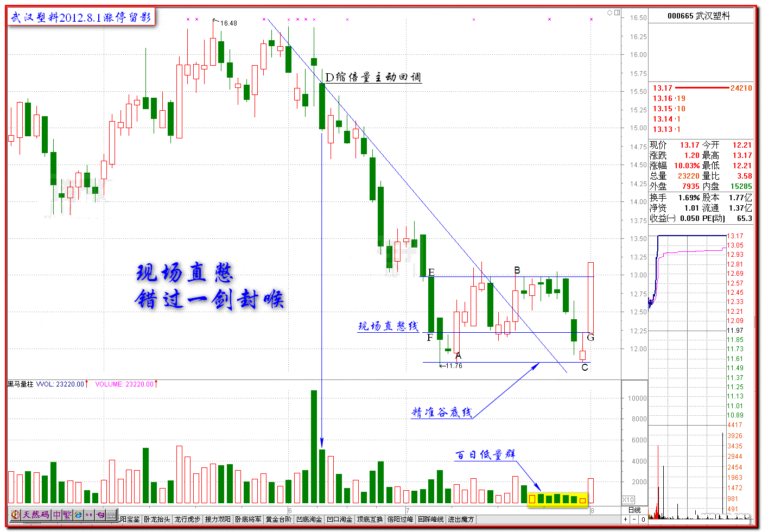Toggle the 繁 traditional character button
The image size is (762, 532).
pyautogui.click(x=67, y=515)
